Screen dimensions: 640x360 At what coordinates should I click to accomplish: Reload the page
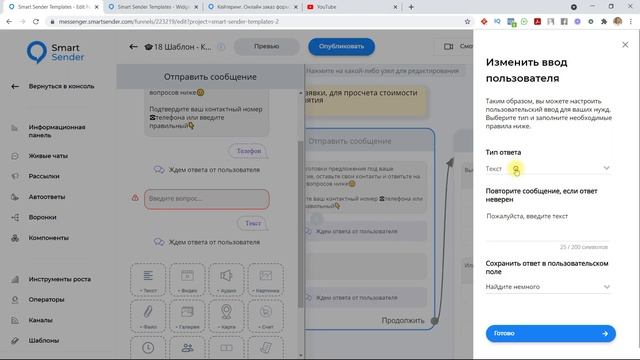[36, 22]
